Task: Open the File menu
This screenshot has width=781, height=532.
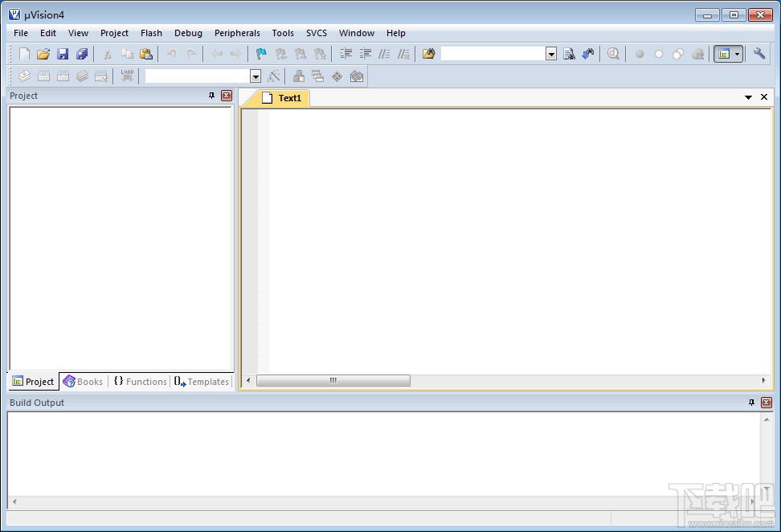Action: coord(21,33)
